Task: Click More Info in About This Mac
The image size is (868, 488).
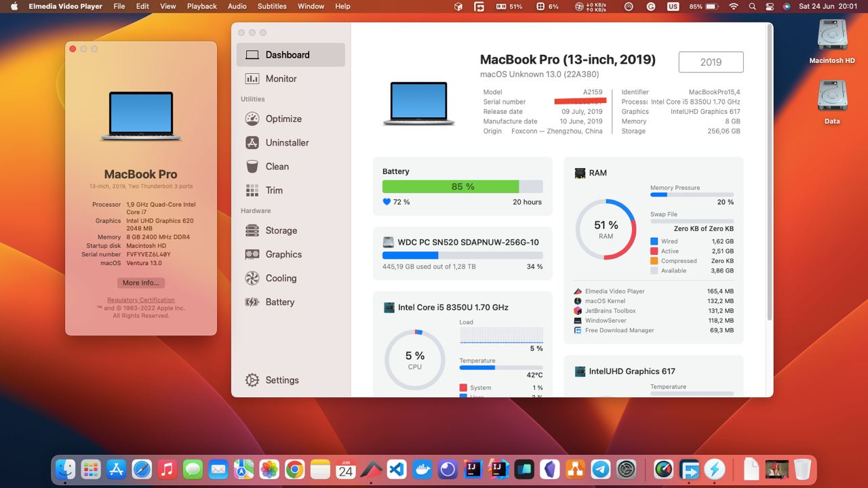Action: tap(141, 283)
